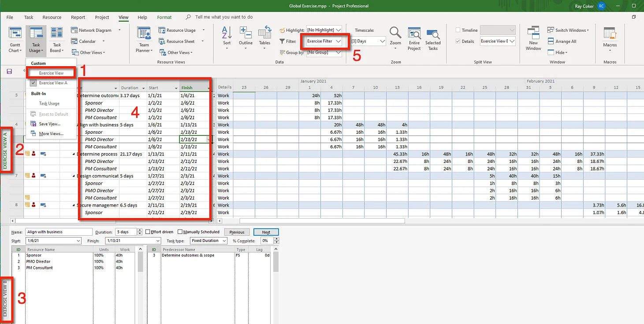Viewport: 644px width, 324px height.
Task: Open the Start date 1/6/21 dropdown
Action: click(78, 241)
